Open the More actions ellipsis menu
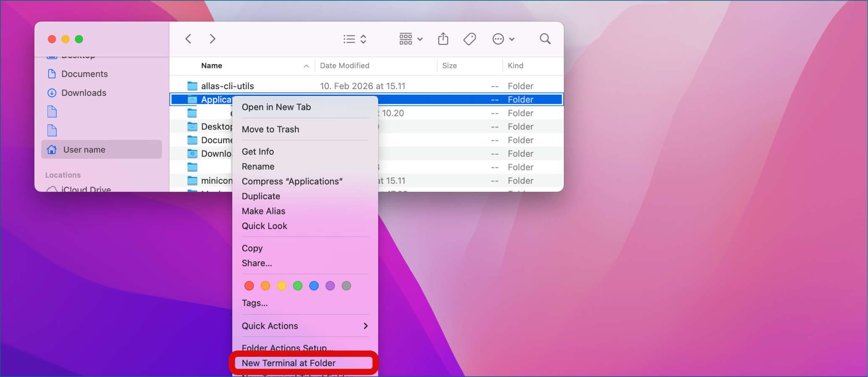 click(x=503, y=39)
